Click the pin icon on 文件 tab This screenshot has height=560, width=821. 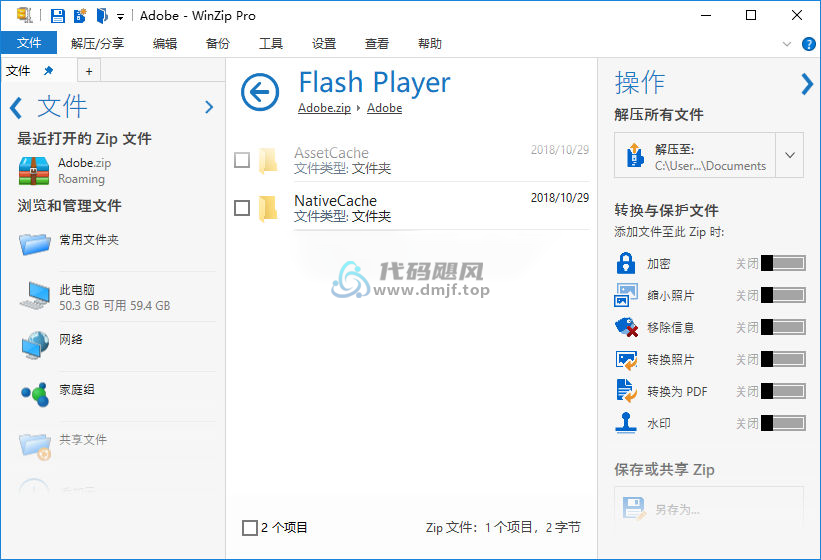[49, 70]
